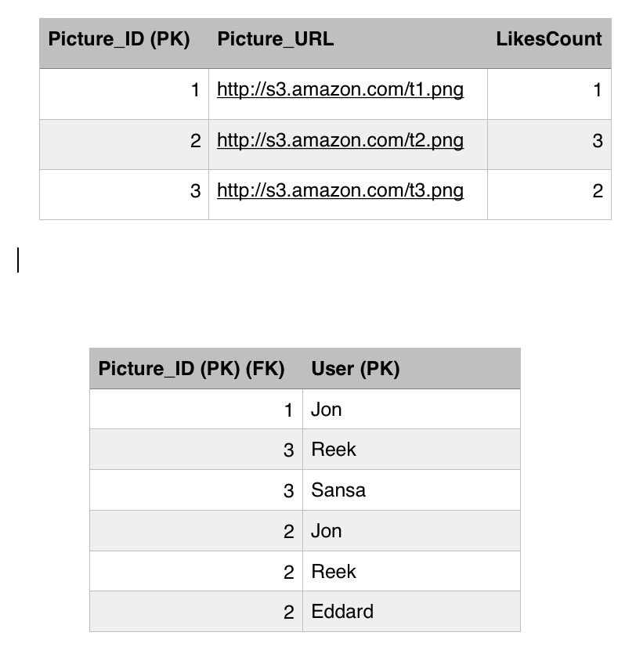
Task: Click the Reek cell beside Picture_ID 3
Action: coord(334,450)
